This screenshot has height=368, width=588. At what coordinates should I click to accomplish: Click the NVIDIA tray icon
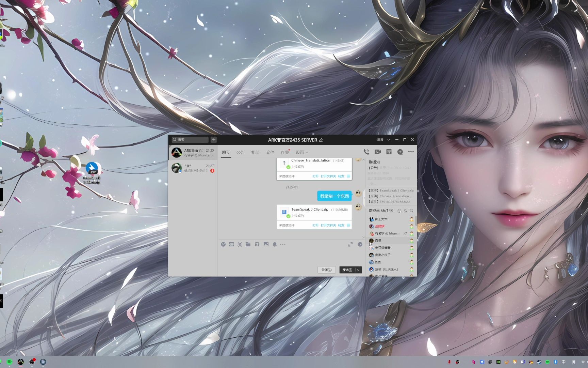pos(498,362)
